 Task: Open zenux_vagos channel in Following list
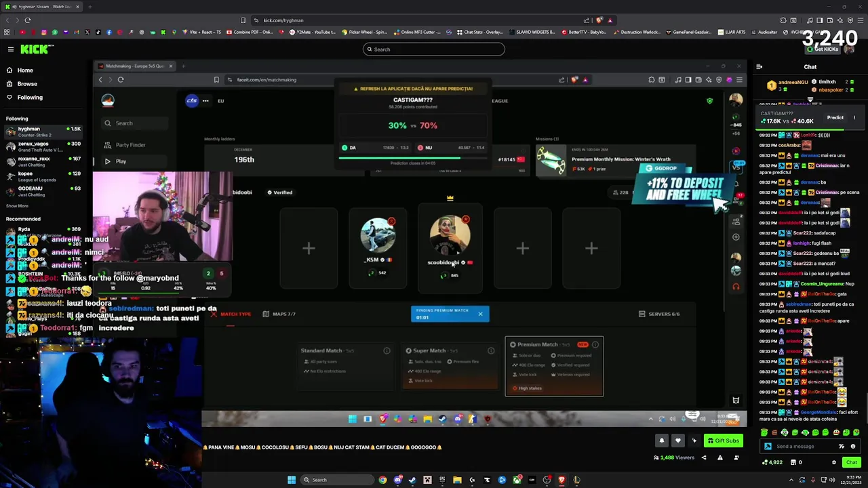pos(43,146)
